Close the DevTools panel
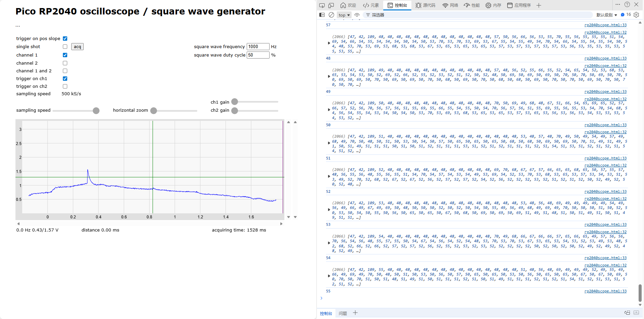 (x=636, y=5)
